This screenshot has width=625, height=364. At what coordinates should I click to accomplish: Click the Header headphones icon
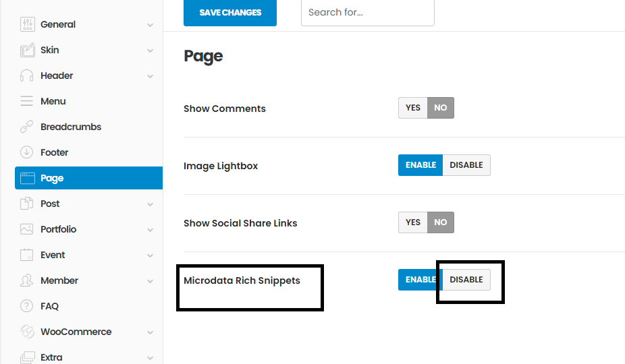pos(27,75)
